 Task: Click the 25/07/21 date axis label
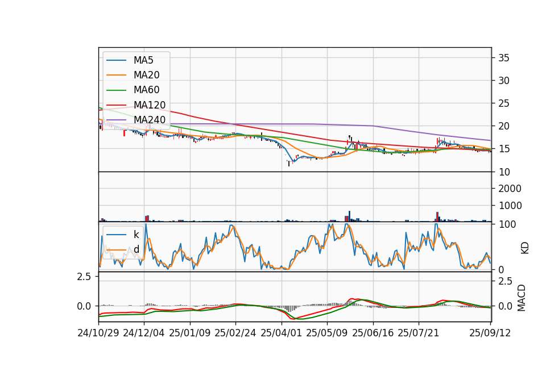[x=418, y=333]
